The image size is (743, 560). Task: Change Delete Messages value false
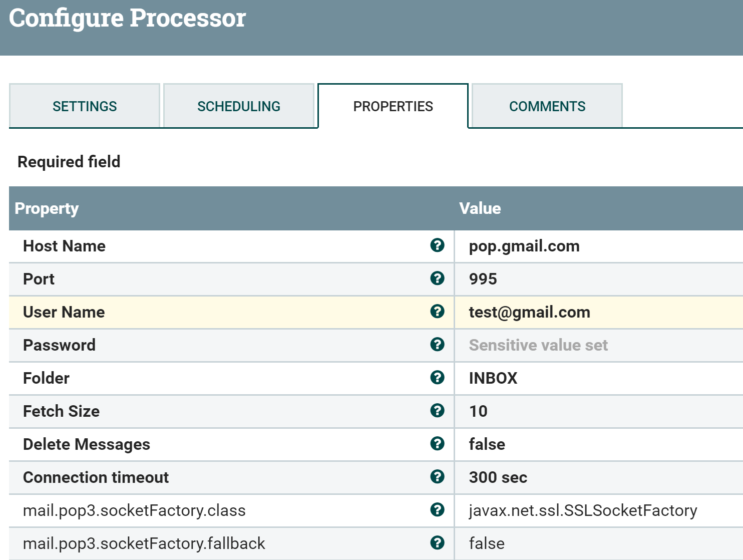[x=487, y=444]
